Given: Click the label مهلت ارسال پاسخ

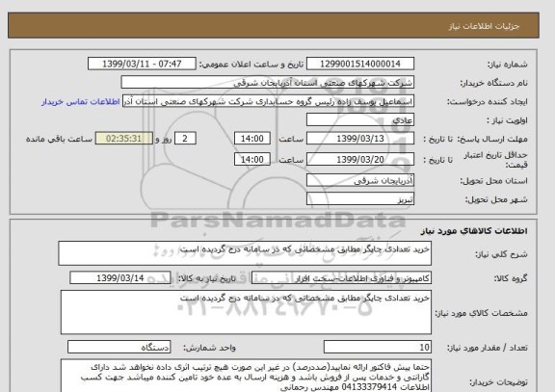Looking at the screenshot, I should [491, 139].
